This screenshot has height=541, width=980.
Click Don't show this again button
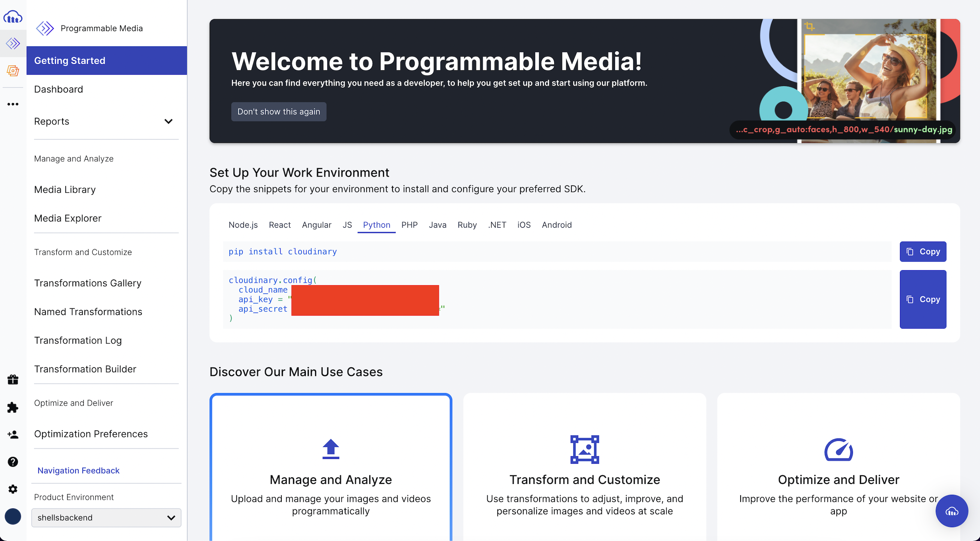click(278, 111)
